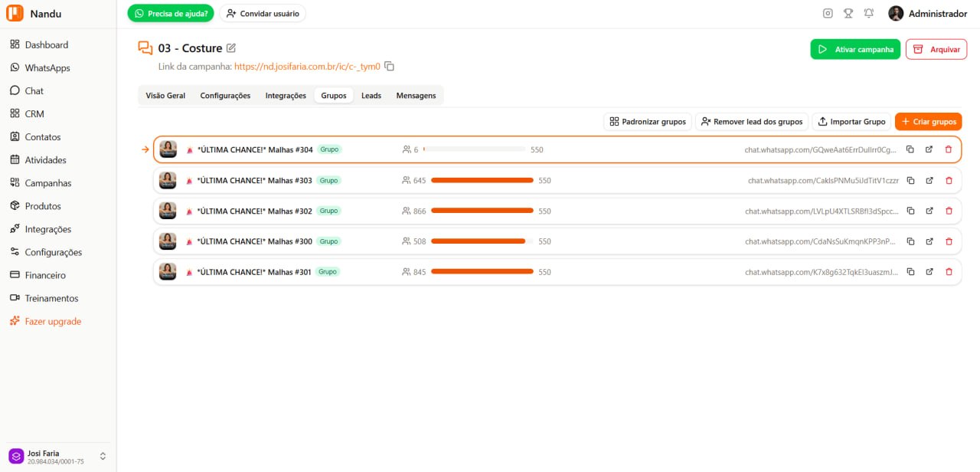980x472 pixels.
Task: Click the Criar grupos button
Action: (928, 121)
